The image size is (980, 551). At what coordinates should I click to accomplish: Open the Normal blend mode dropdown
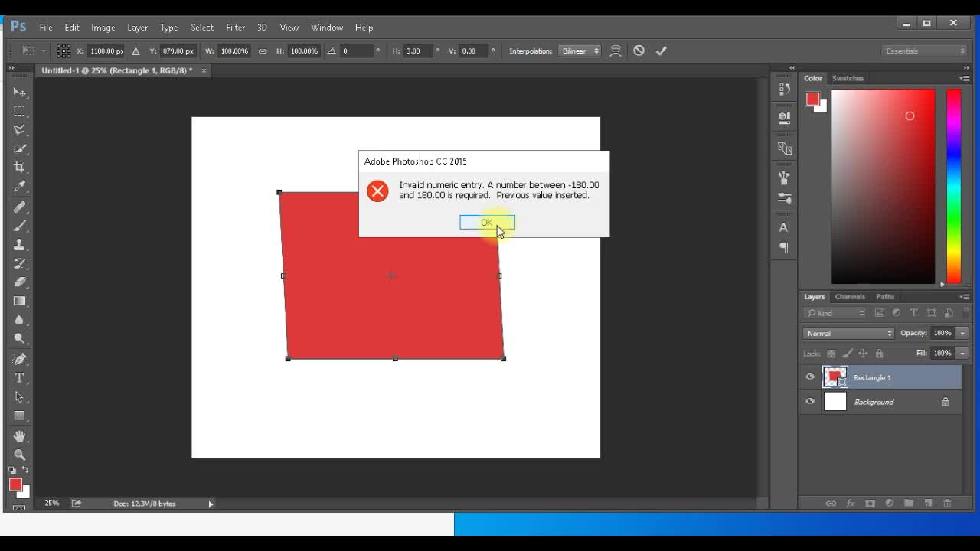(x=848, y=333)
